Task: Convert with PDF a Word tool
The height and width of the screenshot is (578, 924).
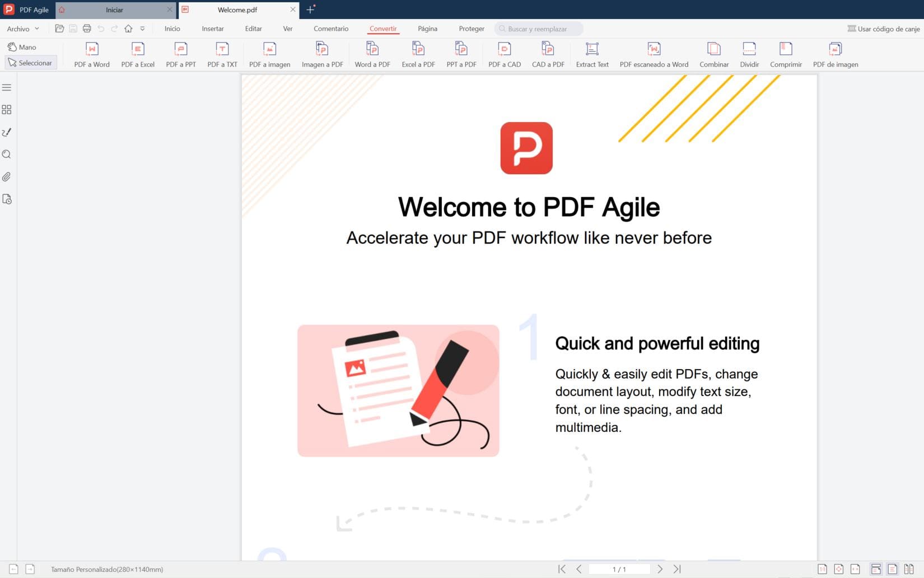Action: tap(92, 55)
